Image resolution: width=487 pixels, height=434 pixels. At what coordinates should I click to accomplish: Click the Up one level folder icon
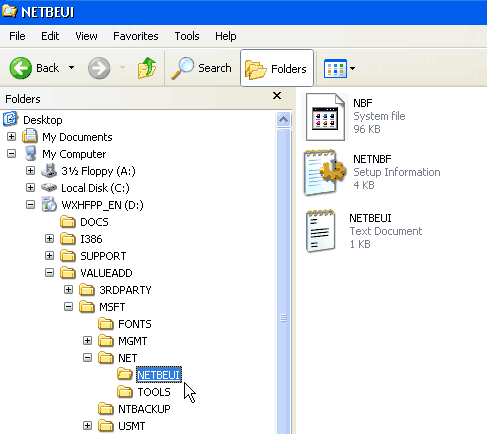click(147, 68)
